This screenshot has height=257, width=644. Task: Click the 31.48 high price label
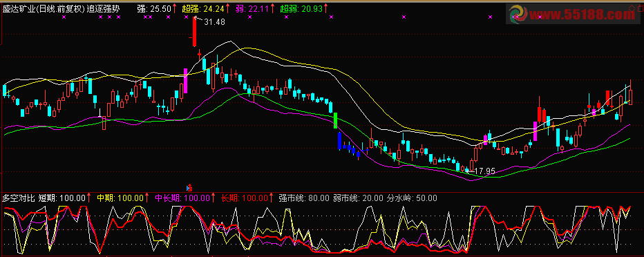214,22
